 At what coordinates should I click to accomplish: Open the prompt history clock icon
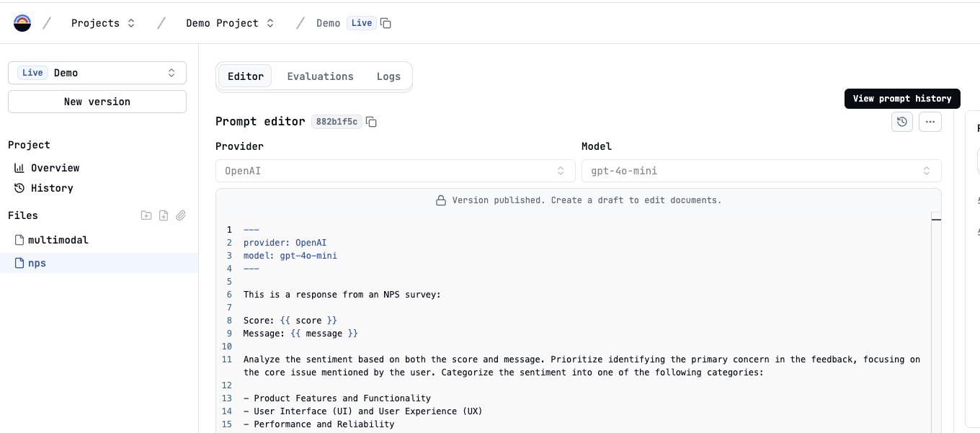coord(902,122)
